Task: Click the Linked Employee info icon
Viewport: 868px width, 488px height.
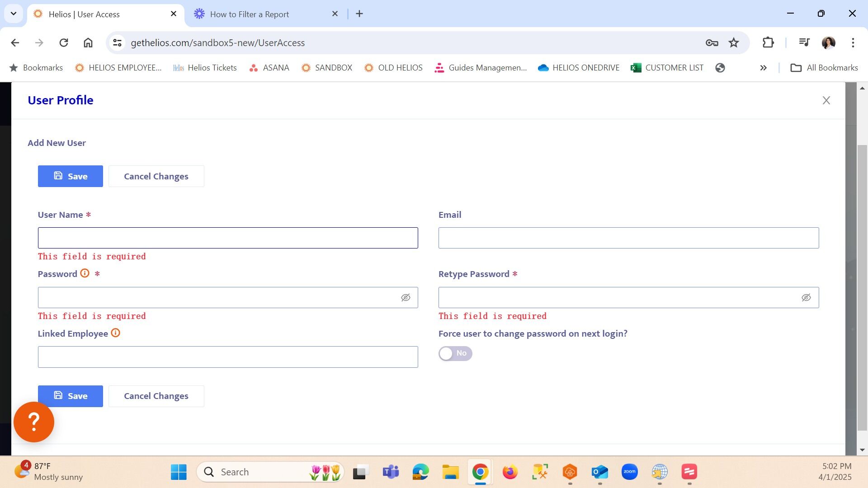Action: 115,333
